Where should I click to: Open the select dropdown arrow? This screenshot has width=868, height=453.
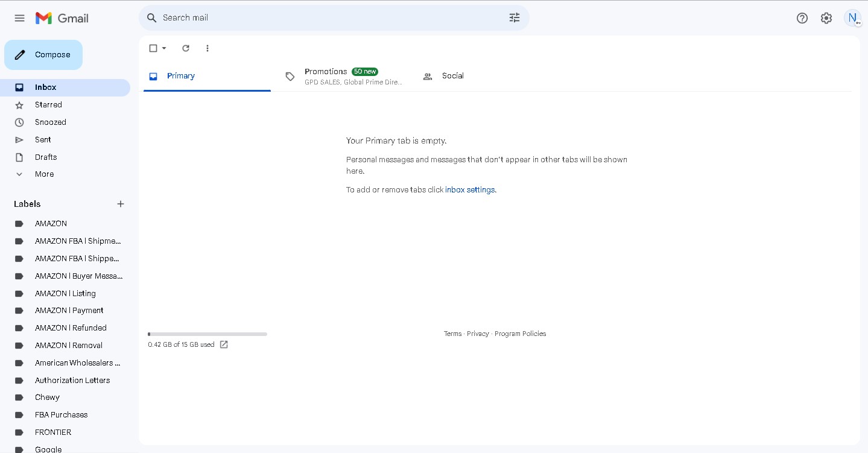click(164, 48)
